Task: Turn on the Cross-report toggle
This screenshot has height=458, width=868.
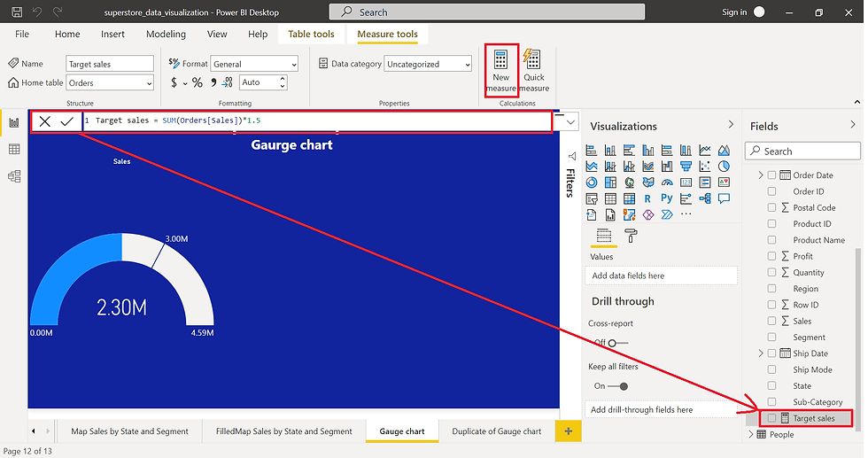Action: click(x=618, y=344)
